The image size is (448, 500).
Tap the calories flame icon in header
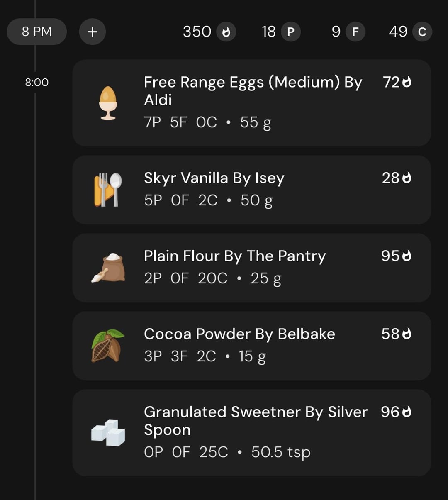tap(226, 32)
